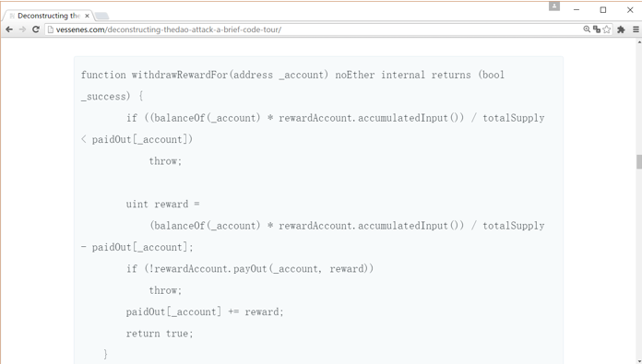Viewport: 642px width, 364px height.
Task: Reload the current page
Action: point(36,29)
